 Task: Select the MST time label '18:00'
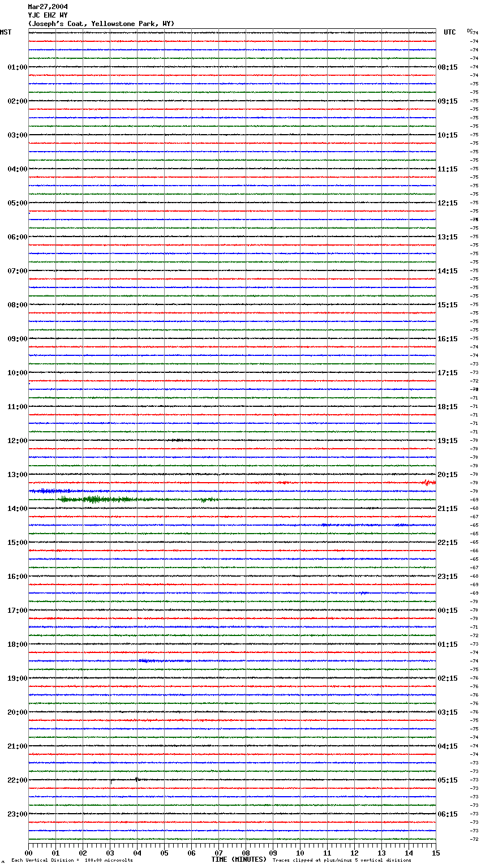click(18, 644)
